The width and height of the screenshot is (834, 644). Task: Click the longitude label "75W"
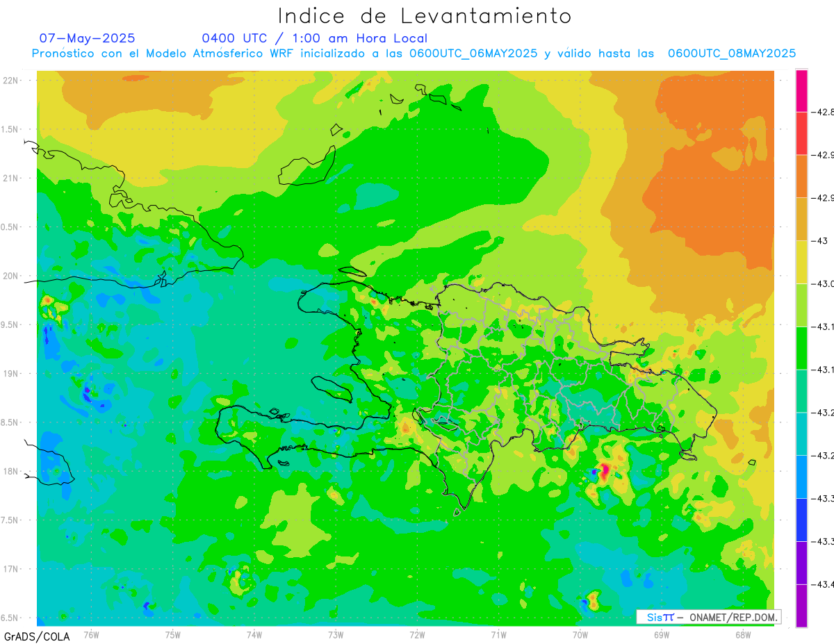(173, 634)
